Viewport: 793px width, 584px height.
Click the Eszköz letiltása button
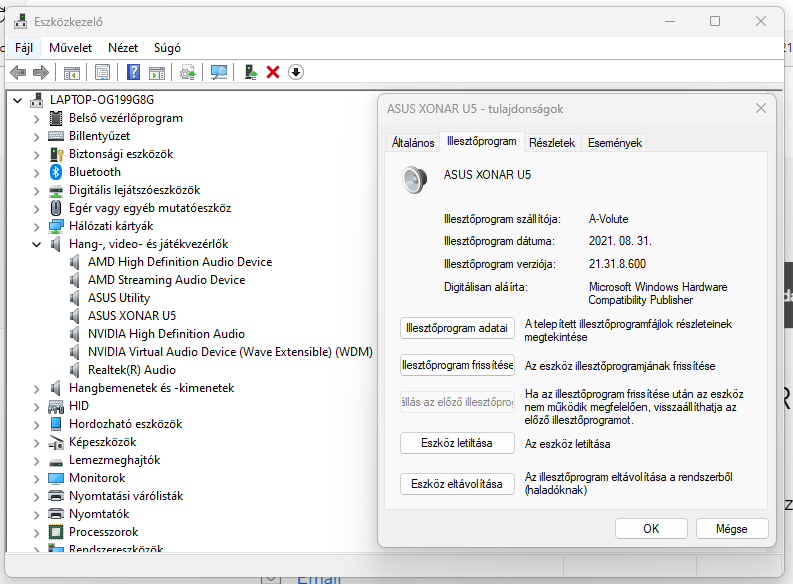[x=457, y=443]
